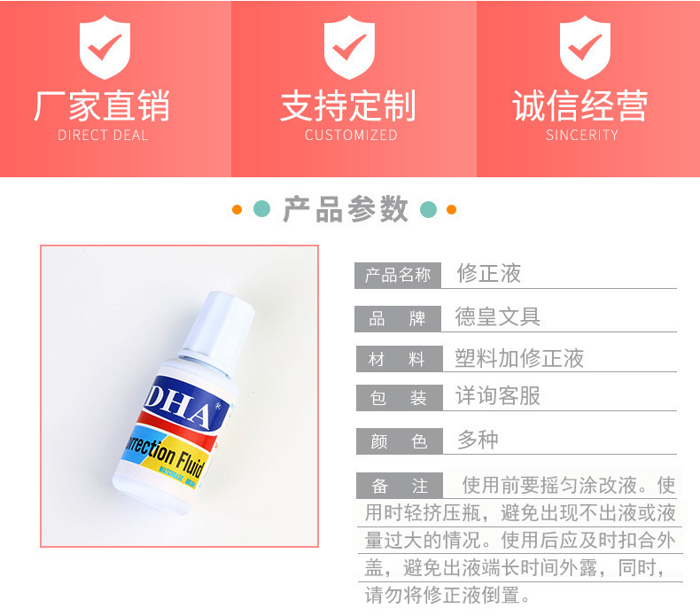Click the 备注 label tag

(399, 486)
